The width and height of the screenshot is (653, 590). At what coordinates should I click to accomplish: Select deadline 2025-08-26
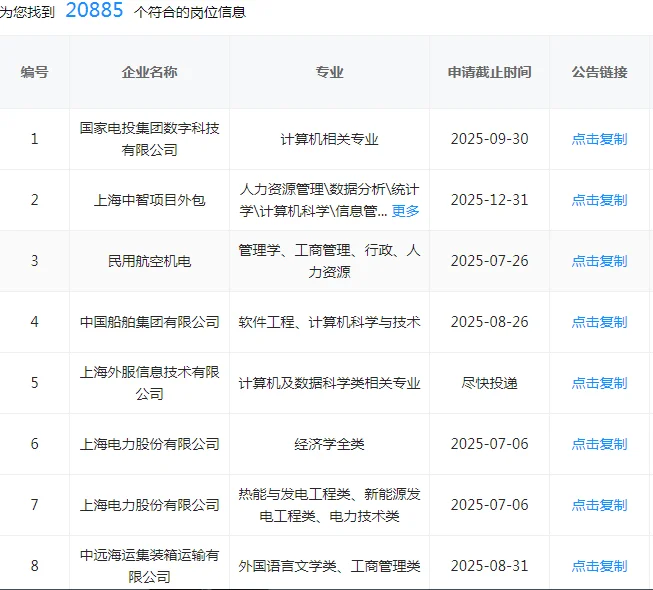[489, 322]
